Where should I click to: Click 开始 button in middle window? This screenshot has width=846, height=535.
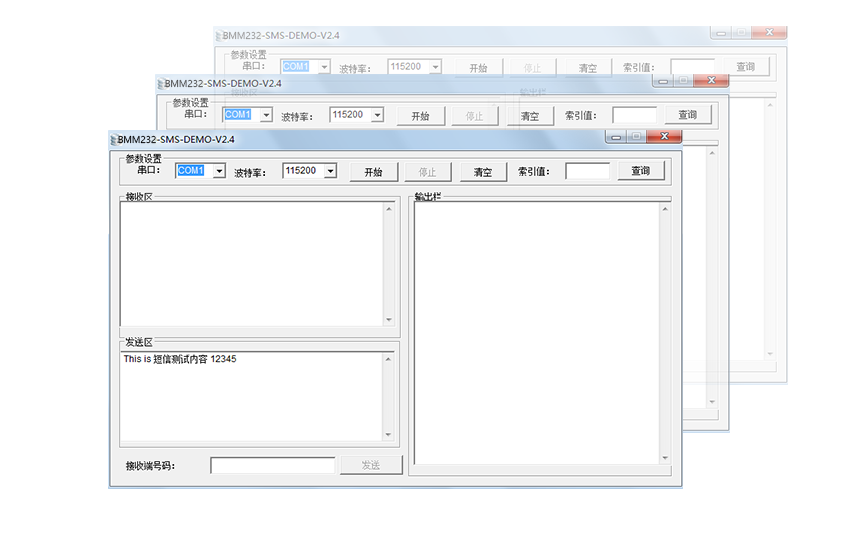(420, 116)
